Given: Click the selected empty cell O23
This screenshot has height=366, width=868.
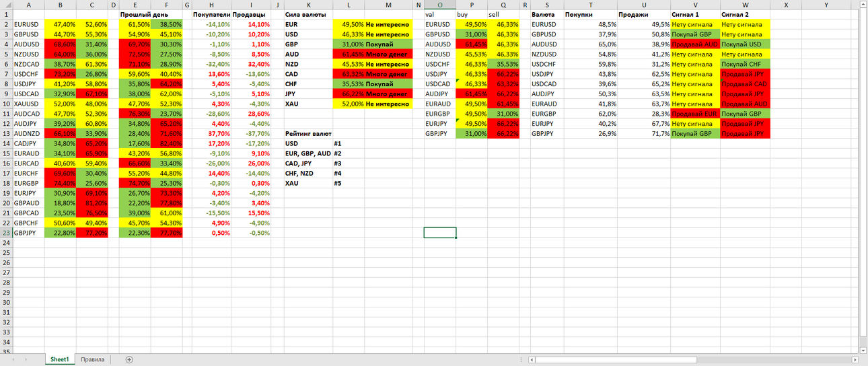Looking at the screenshot, I should pyautogui.click(x=440, y=233).
